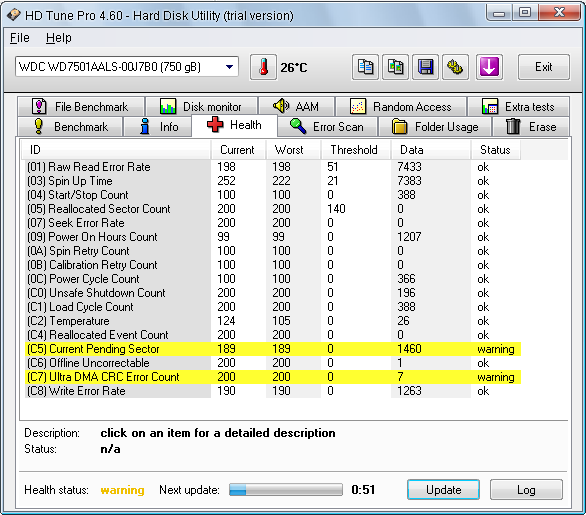Click the Next update progress bar

[x=286, y=490]
